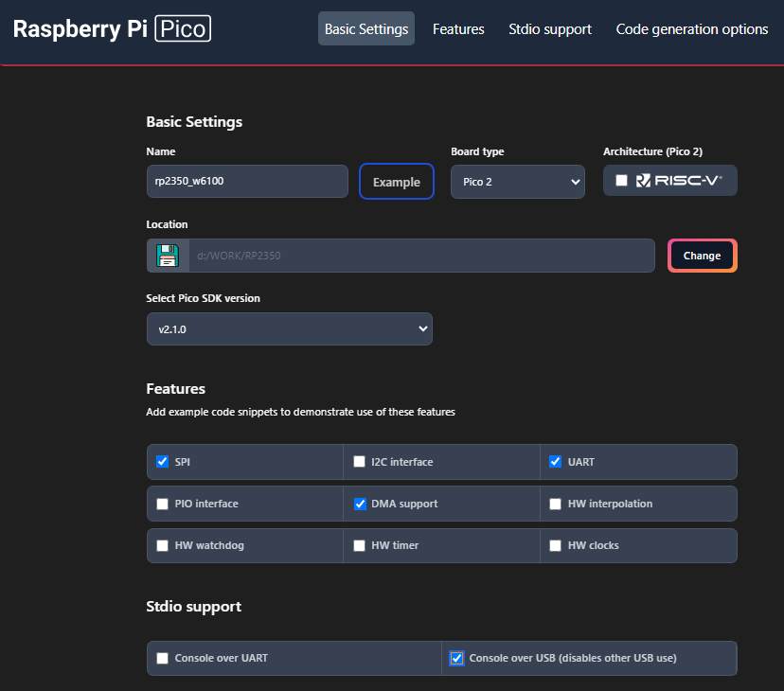Open Code generation options tab
784x691 pixels.
[692, 29]
